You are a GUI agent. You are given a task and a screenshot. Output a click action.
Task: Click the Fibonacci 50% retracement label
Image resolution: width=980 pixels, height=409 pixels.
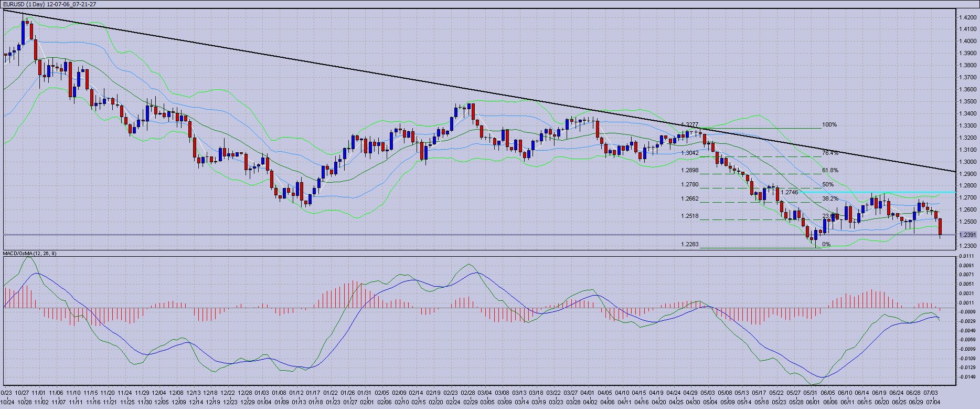828,185
